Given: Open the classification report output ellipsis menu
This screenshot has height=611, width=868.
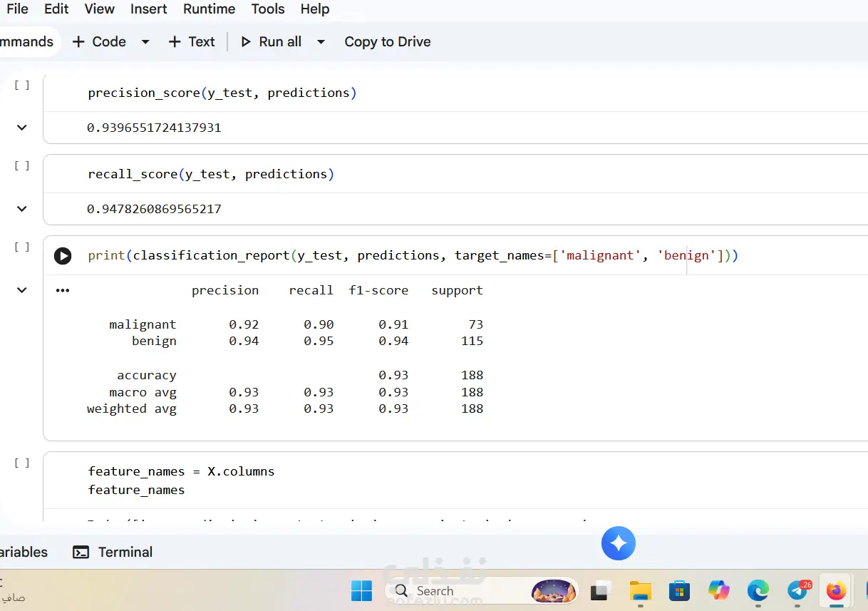Looking at the screenshot, I should (x=63, y=290).
